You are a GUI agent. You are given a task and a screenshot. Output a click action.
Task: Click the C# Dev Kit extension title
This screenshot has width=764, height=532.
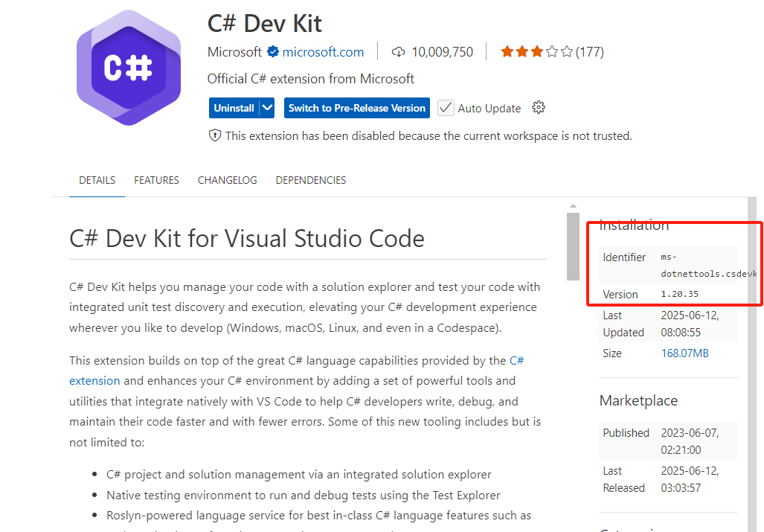(x=265, y=23)
